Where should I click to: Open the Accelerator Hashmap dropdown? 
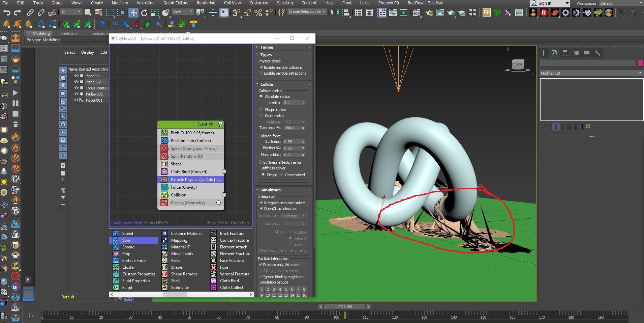(x=293, y=216)
